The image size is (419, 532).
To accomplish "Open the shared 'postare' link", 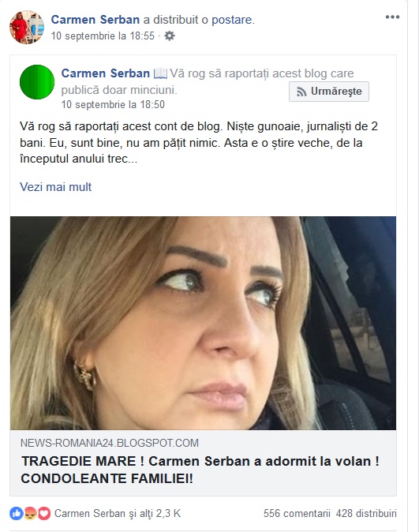I will point(232,20).
